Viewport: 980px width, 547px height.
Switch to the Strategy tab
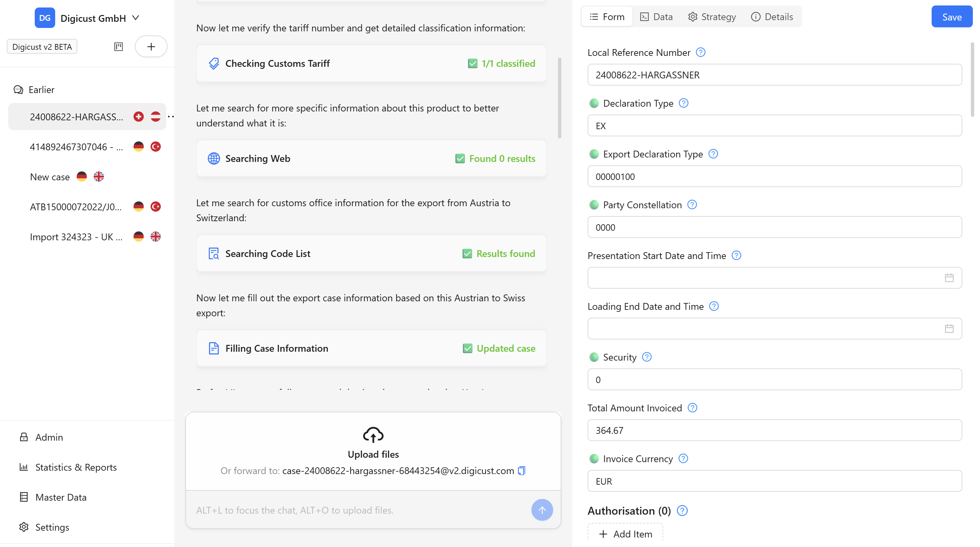click(x=712, y=17)
